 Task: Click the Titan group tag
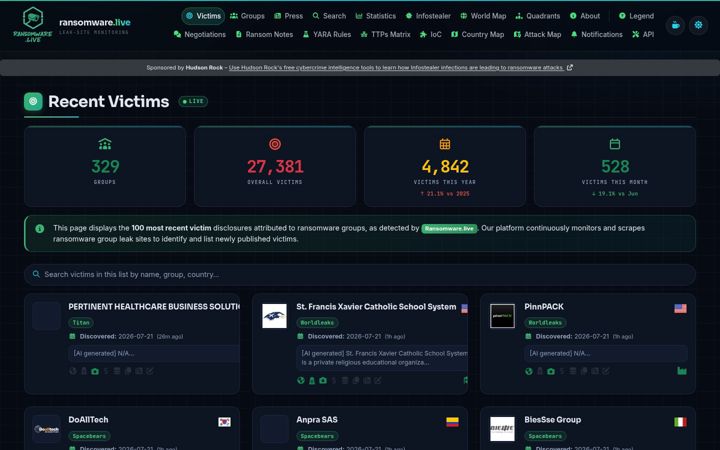81,323
